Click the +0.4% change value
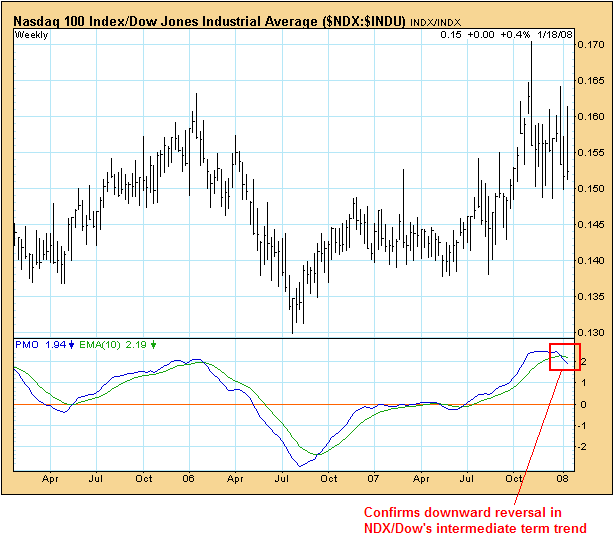Screen dimensions: 614x540 516,35
